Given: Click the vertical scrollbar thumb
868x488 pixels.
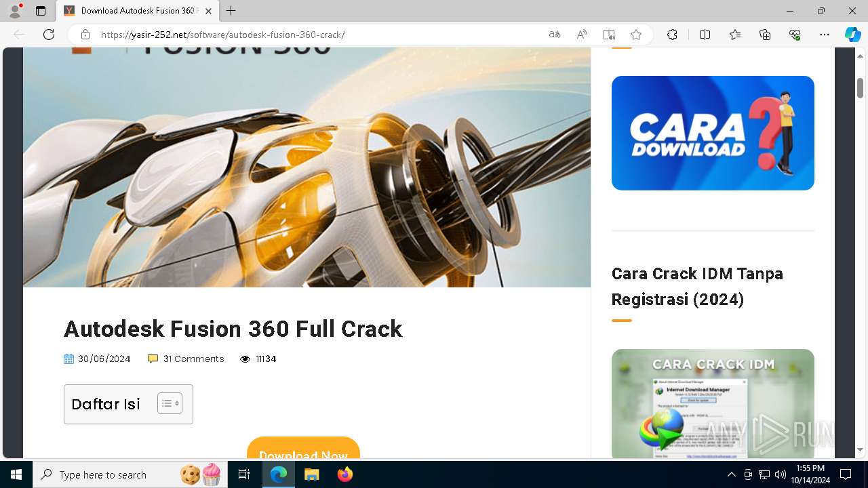Looking at the screenshot, I should coord(860,88).
